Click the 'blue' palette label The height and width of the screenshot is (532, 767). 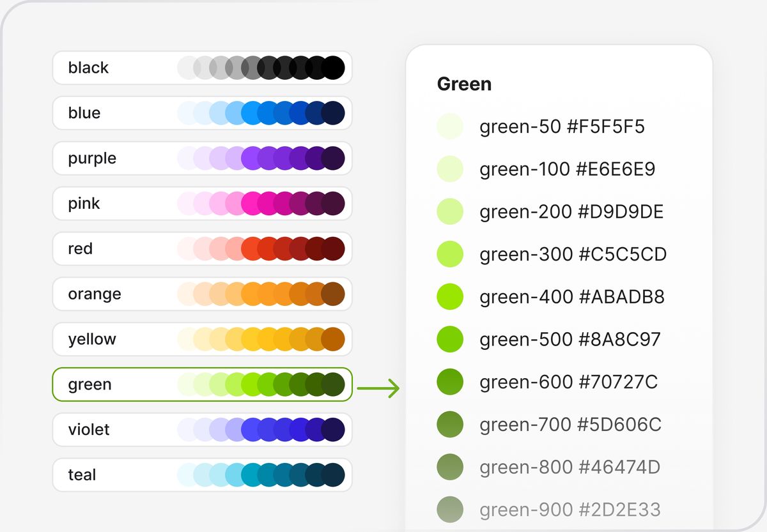(x=84, y=113)
